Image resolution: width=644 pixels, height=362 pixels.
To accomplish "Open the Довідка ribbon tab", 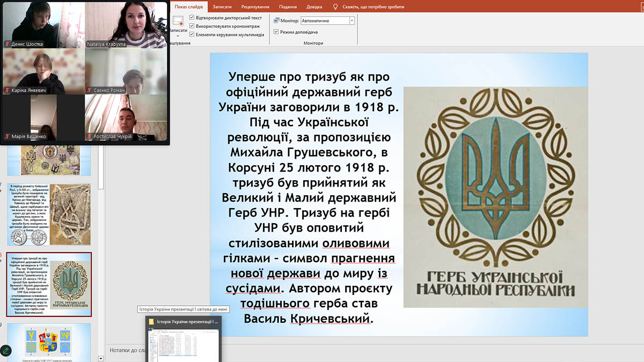I will click(314, 7).
